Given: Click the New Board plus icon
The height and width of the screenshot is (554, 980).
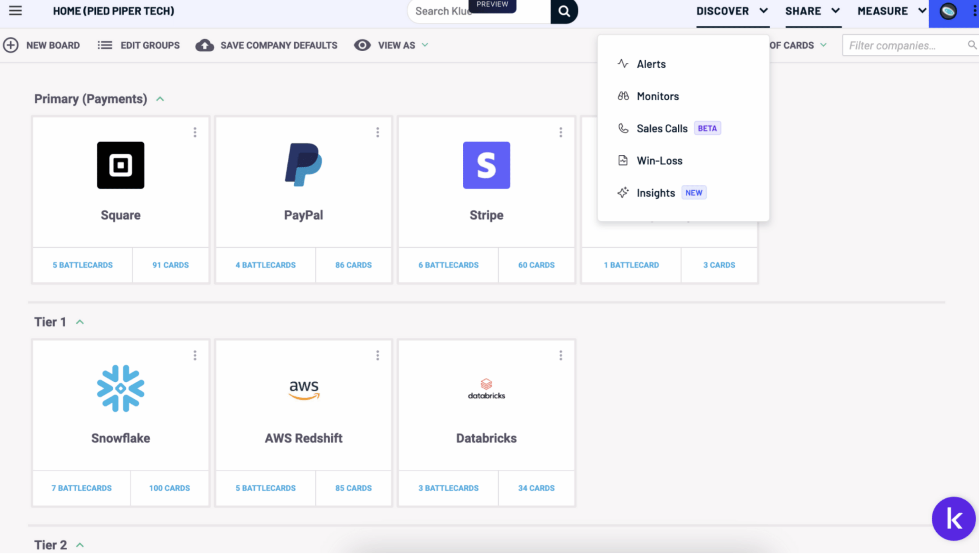Looking at the screenshot, I should tap(11, 45).
